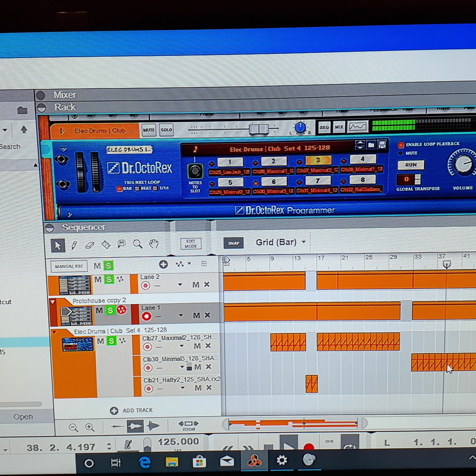Collapse the Elec Drums Club Set 4 track
Screen dimensions: 476x476
click(x=54, y=332)
